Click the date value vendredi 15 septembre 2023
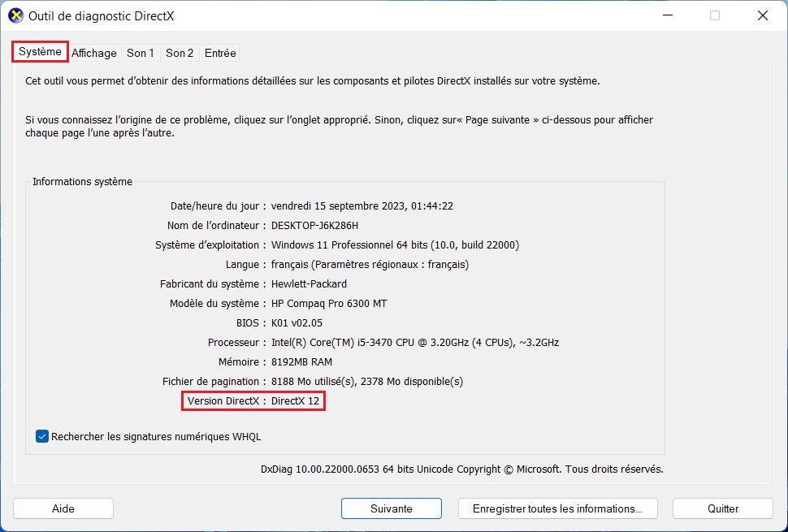Viewport: 788px width, 532px height. [x=362, y=206]
